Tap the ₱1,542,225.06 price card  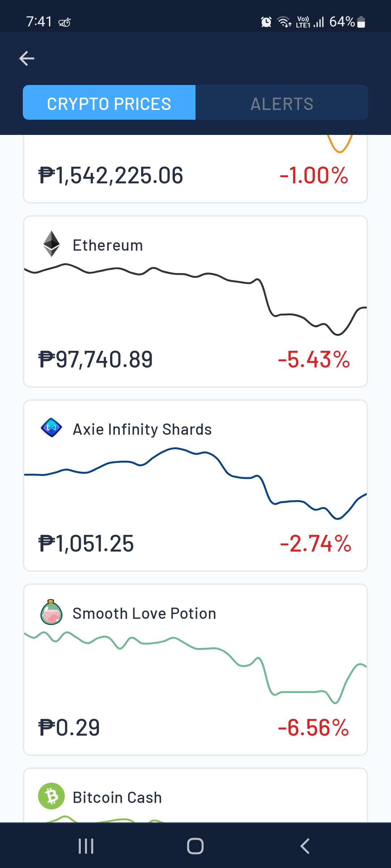(195, 169)
